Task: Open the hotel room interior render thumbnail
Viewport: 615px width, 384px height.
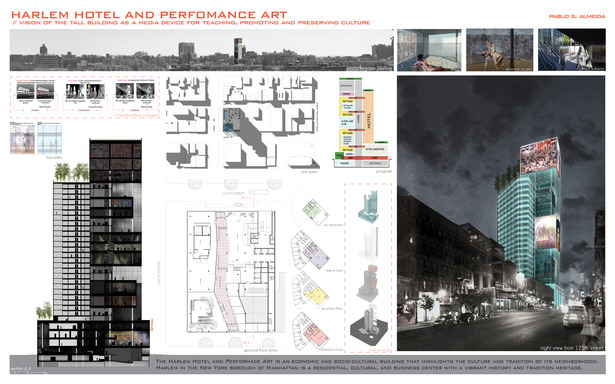Action: click(x=429, y=50)
